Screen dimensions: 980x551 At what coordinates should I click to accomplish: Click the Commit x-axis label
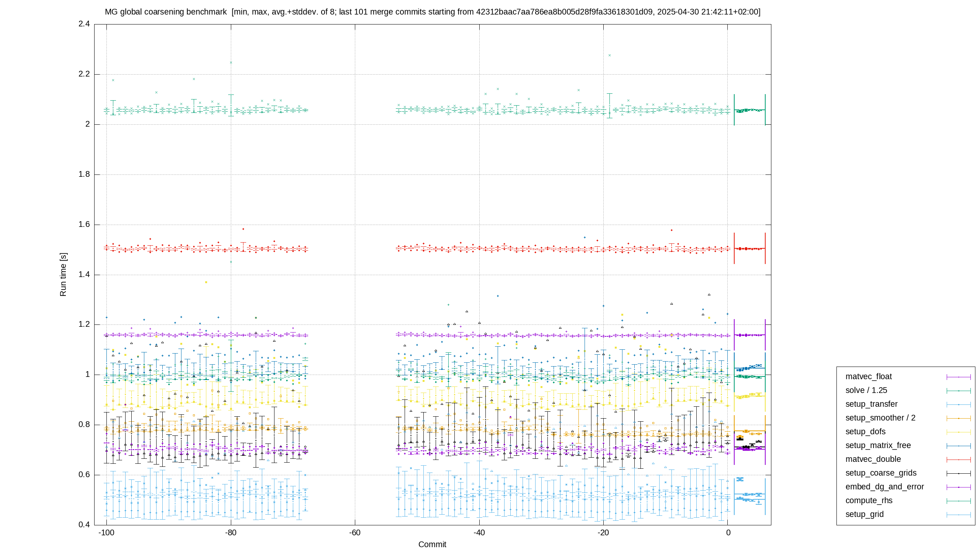pos(432,544)
